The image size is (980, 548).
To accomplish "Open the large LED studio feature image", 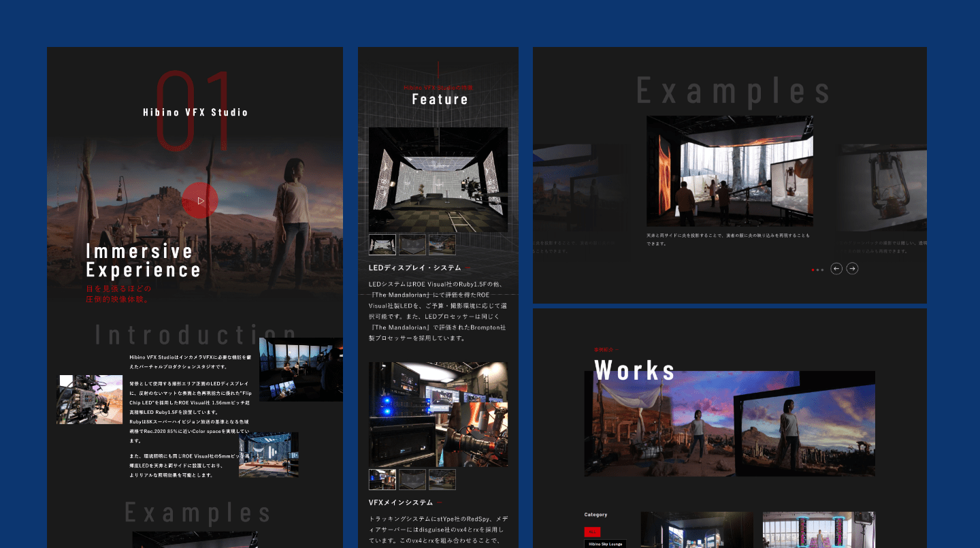I will click(438, 180).
